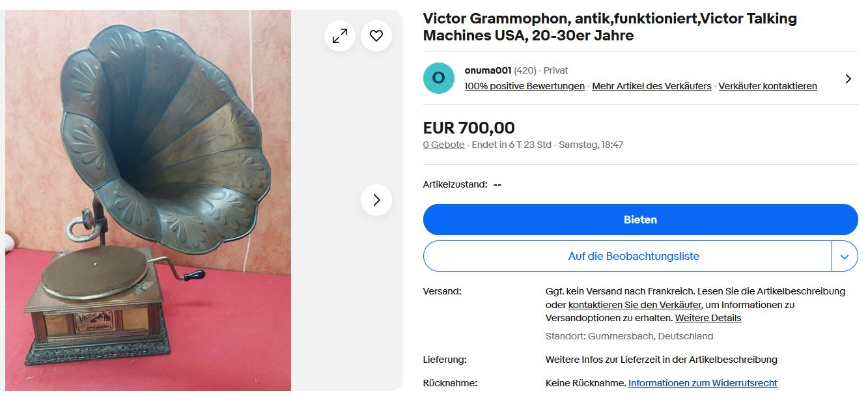This screenshot has width=868, height=398.
Task: Open watchlist dropdown arrow
Action: (845, 257)
